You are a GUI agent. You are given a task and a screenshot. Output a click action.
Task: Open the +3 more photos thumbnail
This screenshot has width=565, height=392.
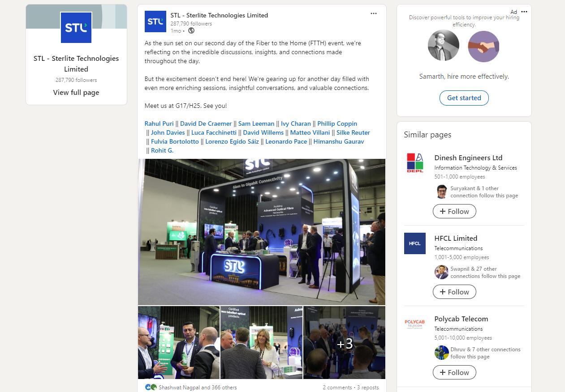[x=345, y=342]
